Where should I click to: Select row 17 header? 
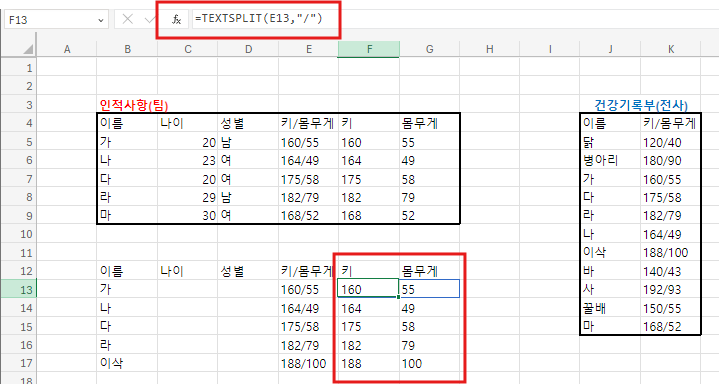tap(19, 363)
